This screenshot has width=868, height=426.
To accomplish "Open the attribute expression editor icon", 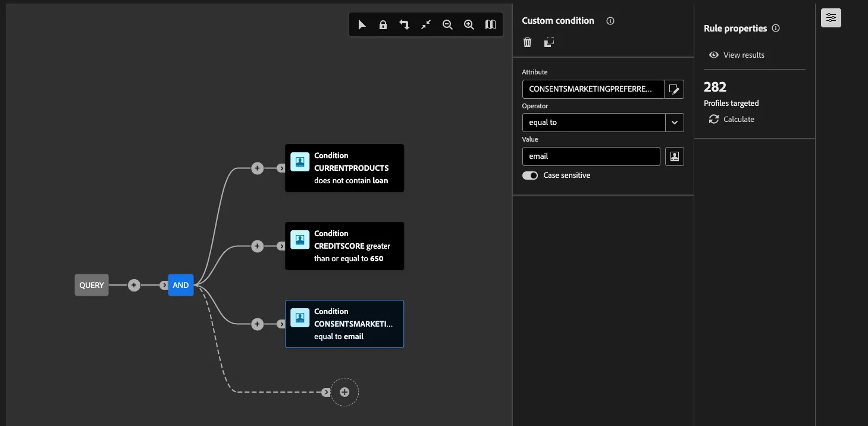I will [674, 89].
